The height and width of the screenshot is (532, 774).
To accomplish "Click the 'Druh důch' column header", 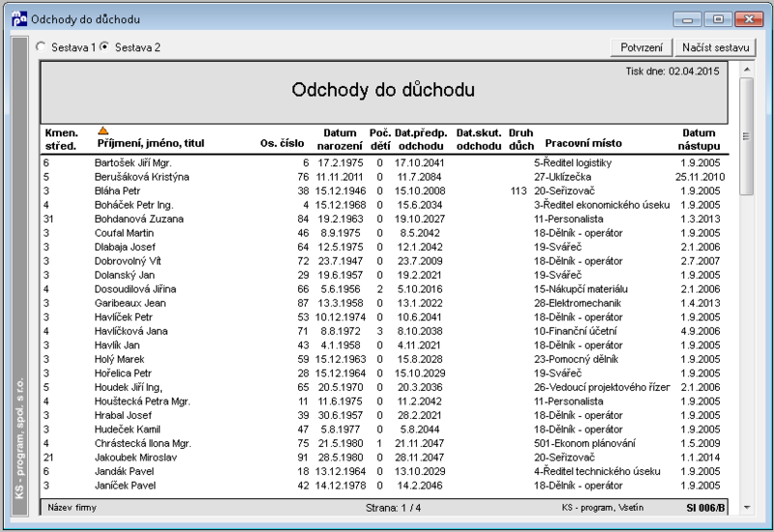I will point(521,139).
